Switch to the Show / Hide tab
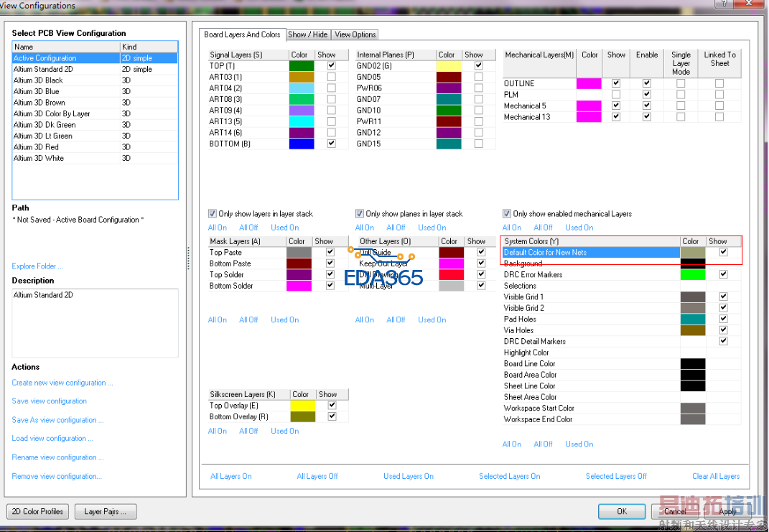 (x=307, y=34)
